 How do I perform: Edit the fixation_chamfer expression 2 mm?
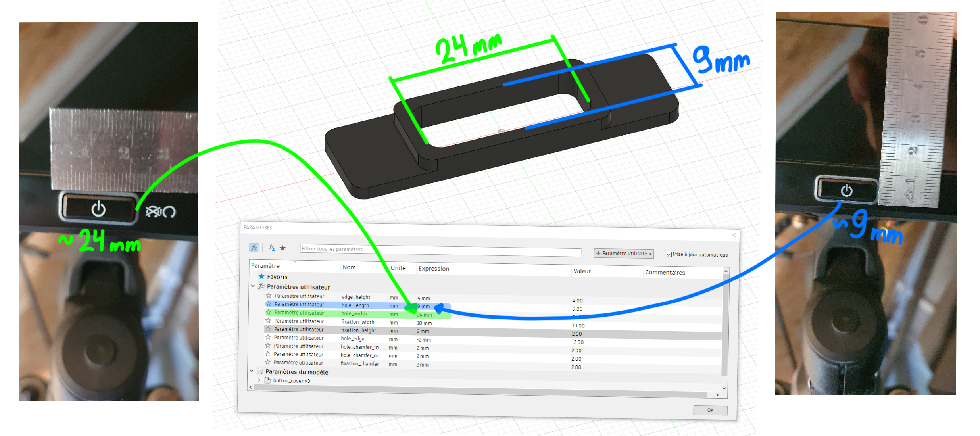[x=422, y=365]
